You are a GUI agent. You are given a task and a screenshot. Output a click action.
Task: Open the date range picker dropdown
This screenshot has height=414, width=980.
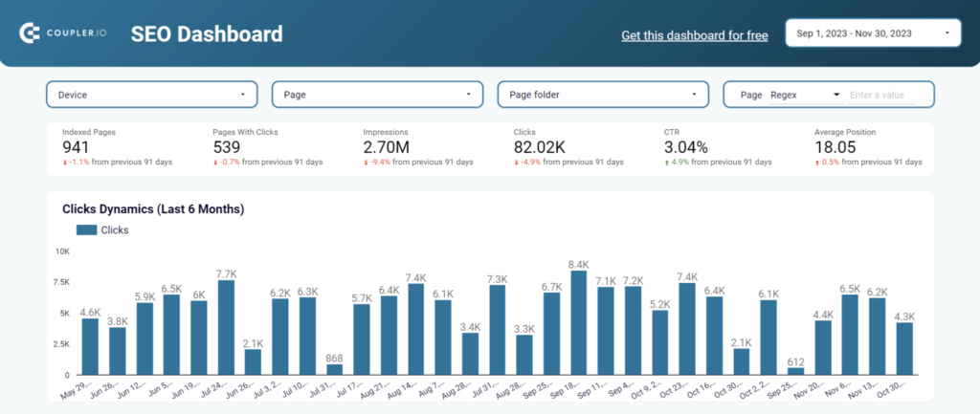click(873, 33)
